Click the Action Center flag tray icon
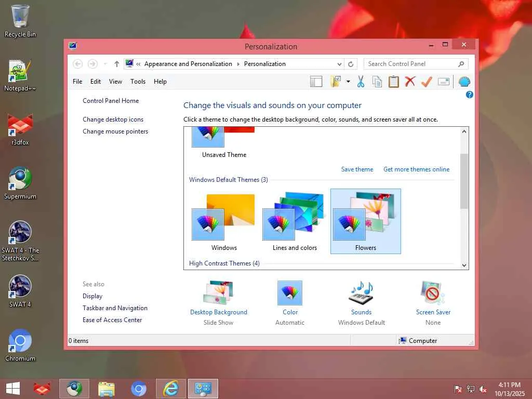This screenshot has height=399, width=532. click(458, 389)
